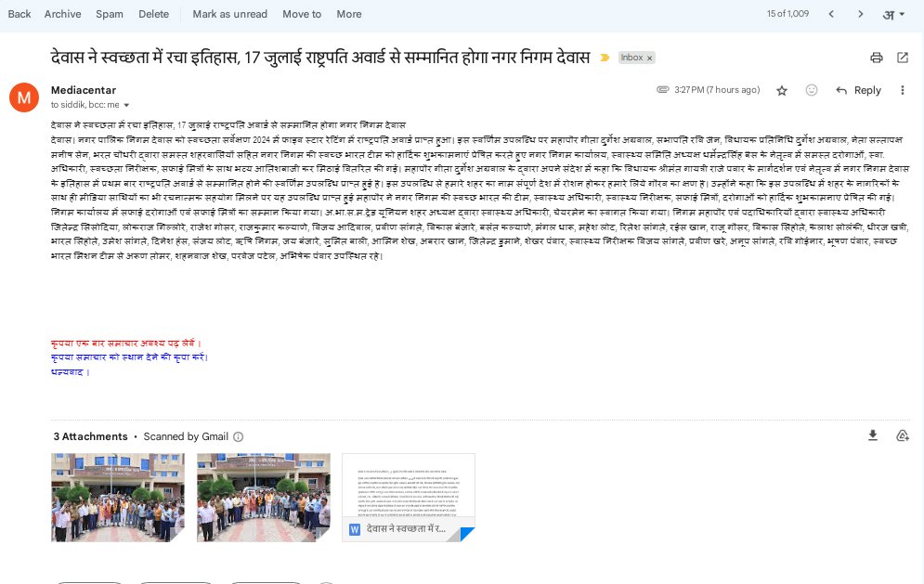Image resolution: width=924 pixels, height=584 pixels.
Task: Click the email subject heading
Action: (320, 58)
